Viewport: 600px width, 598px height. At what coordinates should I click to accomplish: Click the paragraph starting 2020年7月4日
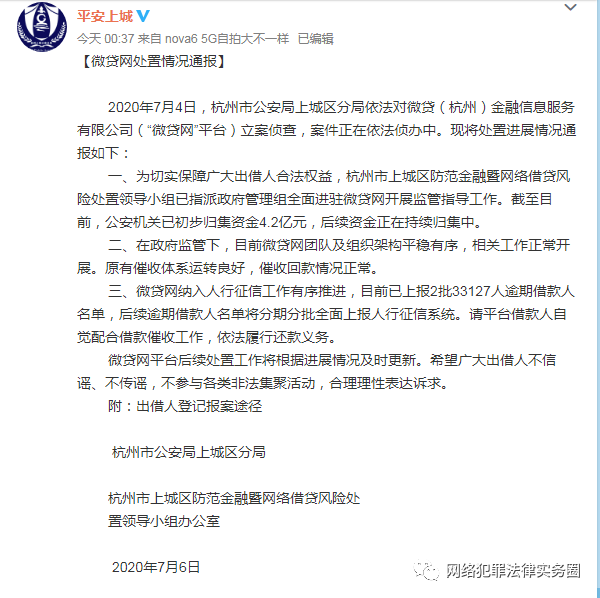[326, 130]
